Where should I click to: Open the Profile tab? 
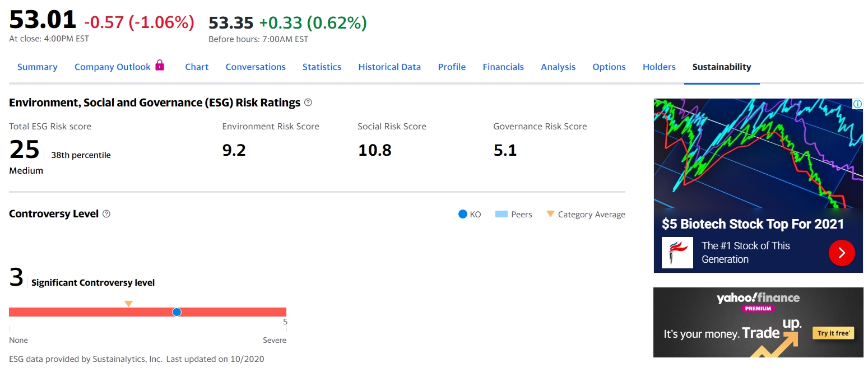tap(452, 67)
